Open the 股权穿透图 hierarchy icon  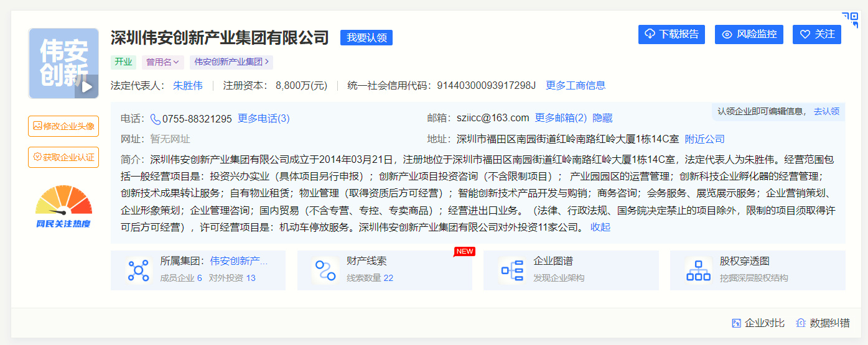point(698,270)
